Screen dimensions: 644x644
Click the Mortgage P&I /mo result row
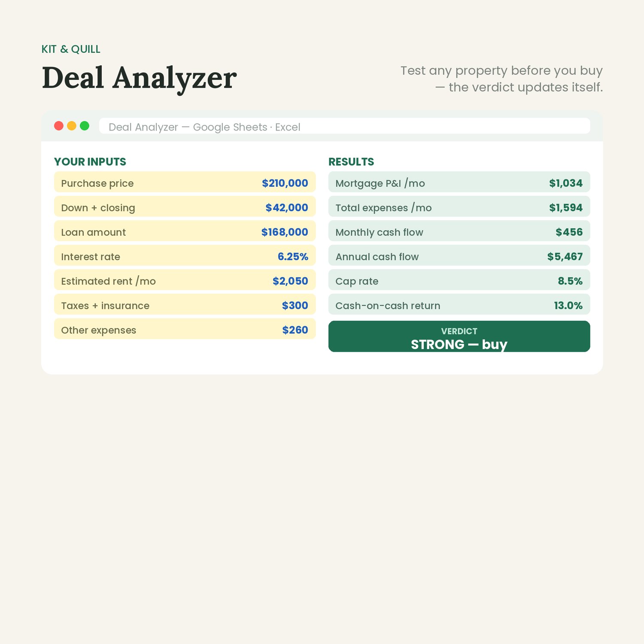point(459,182)
